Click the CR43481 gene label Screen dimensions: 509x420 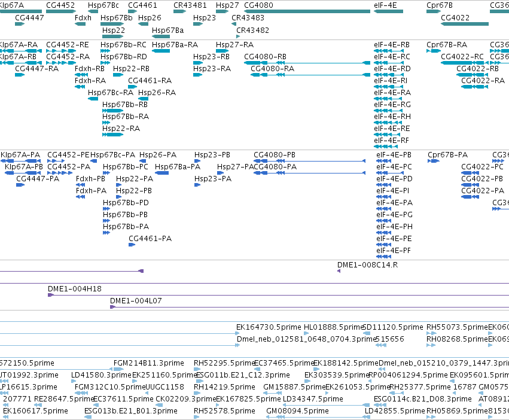(190, 5)
